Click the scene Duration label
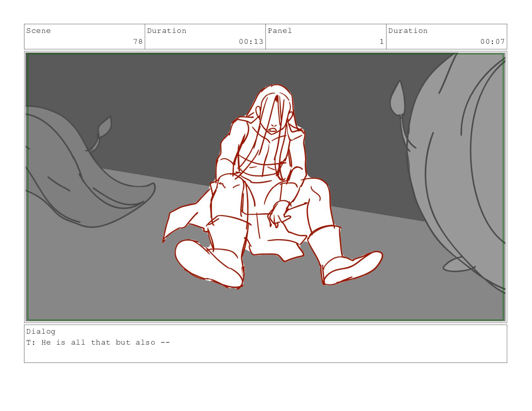Screen dimensions: 532x411 (167, 31)
